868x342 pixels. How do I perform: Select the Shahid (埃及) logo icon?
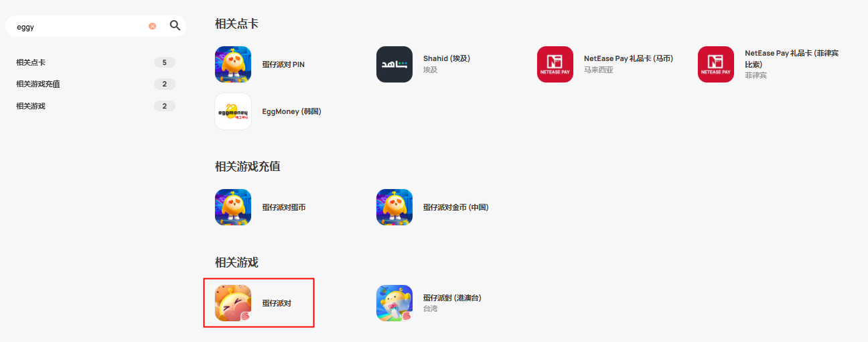click(x=394, y=64)
